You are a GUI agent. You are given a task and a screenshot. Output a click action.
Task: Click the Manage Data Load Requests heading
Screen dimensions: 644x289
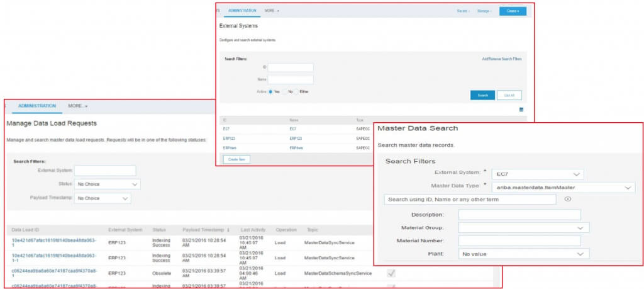pyautogui.click(x=52, y=123)
